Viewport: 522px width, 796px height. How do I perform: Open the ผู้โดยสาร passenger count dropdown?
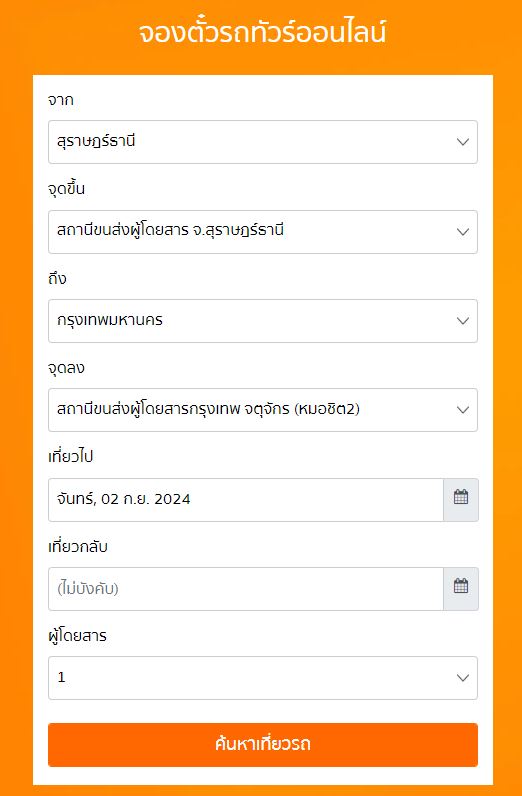pyautogui.click(x=263, y=678)
